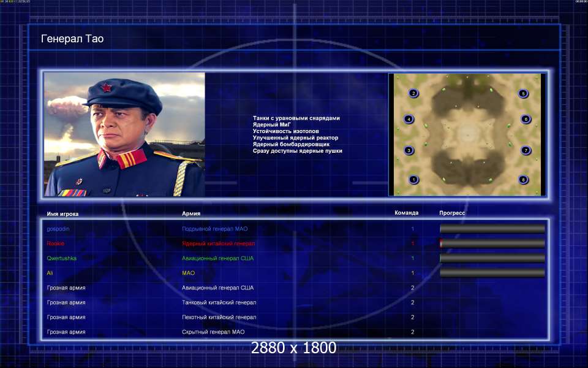588x368 pixels.
Task: Click 'Скрытный генерал МАО' army entry
Action: click(x=213, y=332)
